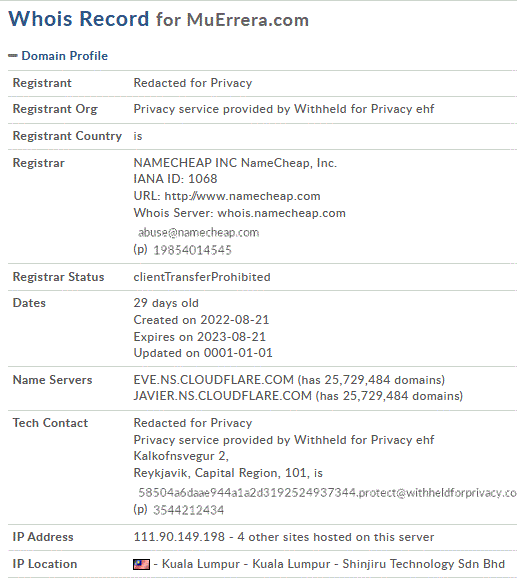The width and height of the screenshot is (517, 579).
Task: Collapse the Domain Profile section
Action: [13, 56]
